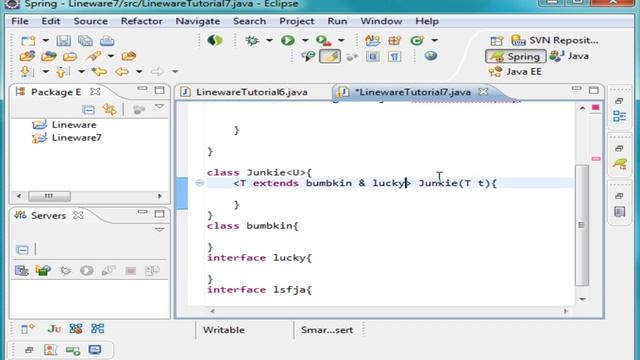Toggle Link with Editor in Package Explorer

point(109,109)
